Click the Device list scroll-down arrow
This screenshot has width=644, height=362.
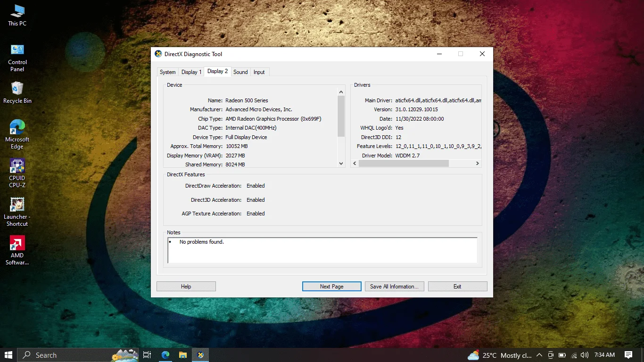click(341, 163)
